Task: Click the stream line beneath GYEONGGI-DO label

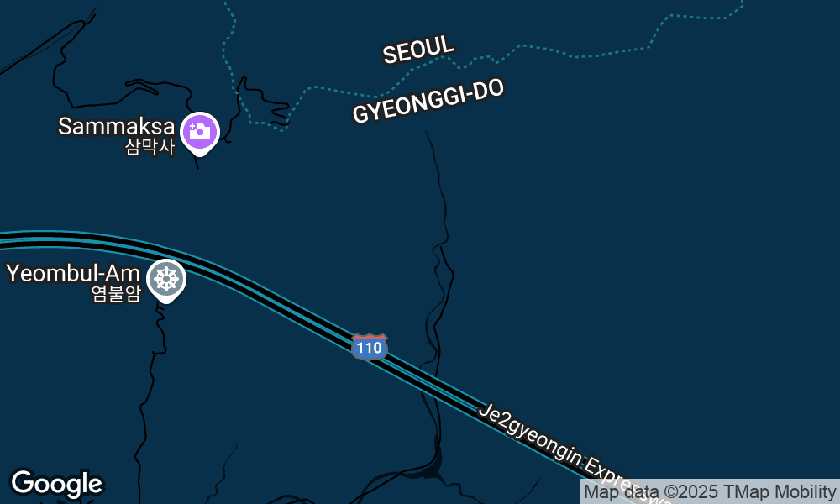Action: click(440, 187)
